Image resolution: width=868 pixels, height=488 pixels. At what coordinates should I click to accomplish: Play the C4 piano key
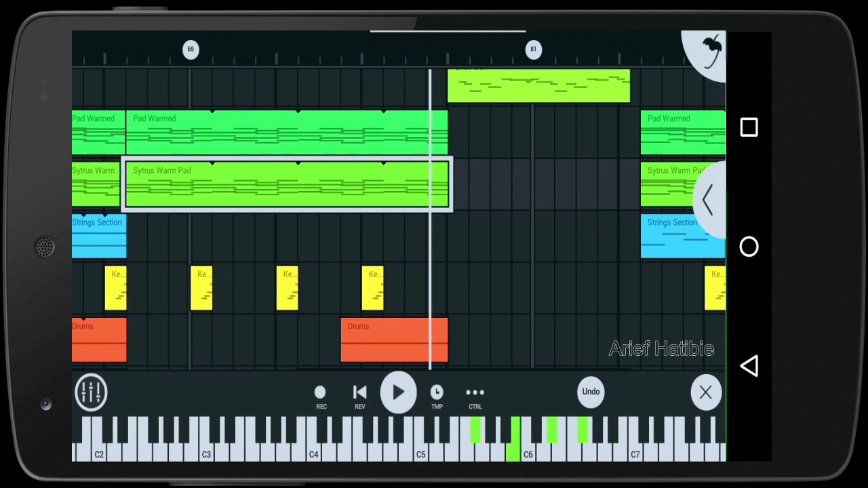click(312, 453)
